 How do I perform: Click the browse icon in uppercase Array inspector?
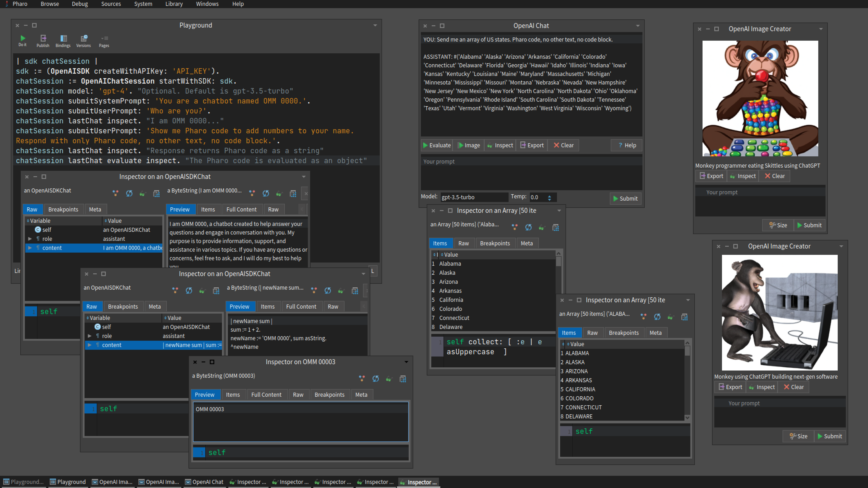[x=684, y=317]
